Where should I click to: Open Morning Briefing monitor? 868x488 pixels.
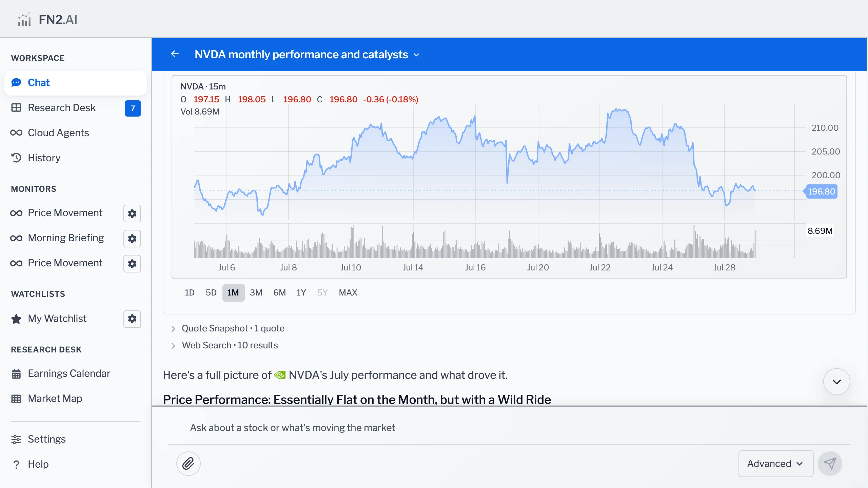click(66, 238)
